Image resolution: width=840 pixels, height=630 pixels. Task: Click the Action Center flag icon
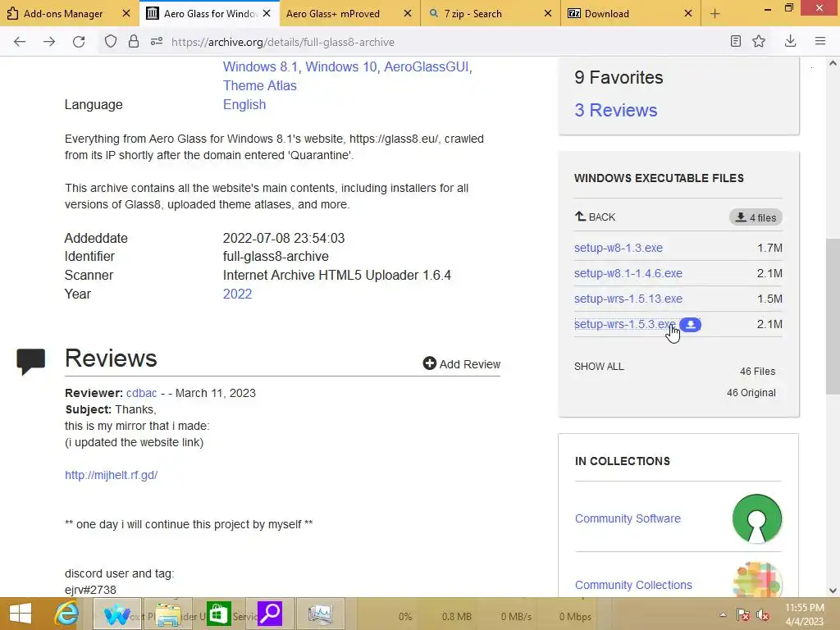click(x=743, y=614)
